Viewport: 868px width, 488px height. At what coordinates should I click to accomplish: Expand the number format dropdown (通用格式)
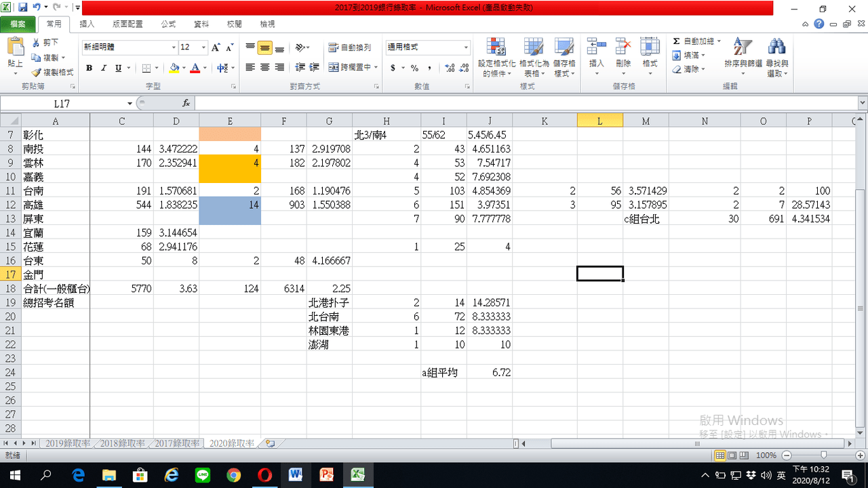click(x=466, y=47)
